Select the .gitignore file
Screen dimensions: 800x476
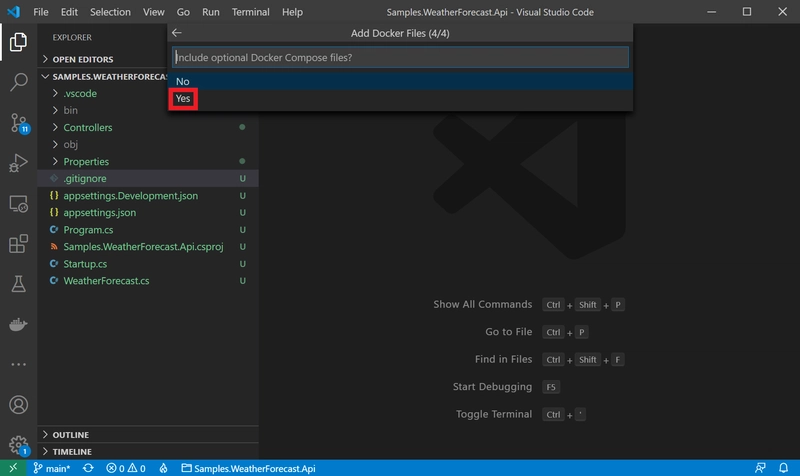(148, 179)
